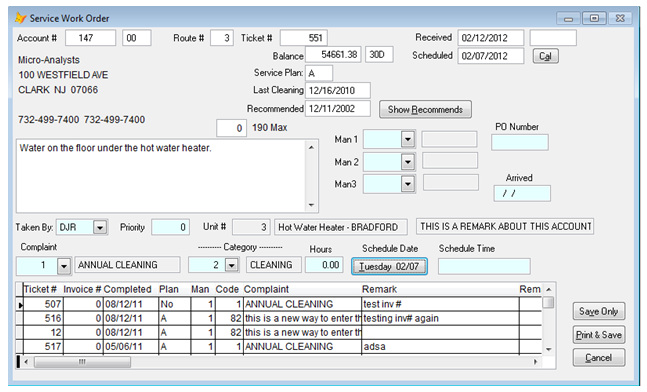This screenshot has height=392, width=647.
Task: Click the Show Recommends button
Action: click(425, 110)
